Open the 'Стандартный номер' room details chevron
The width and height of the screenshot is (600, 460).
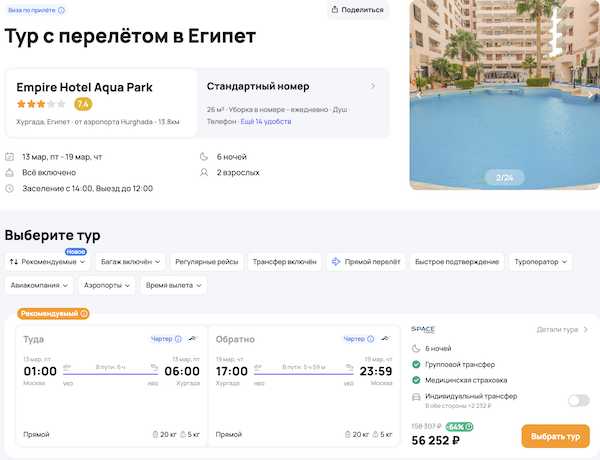pyautogui.click(x=373, y=86)
